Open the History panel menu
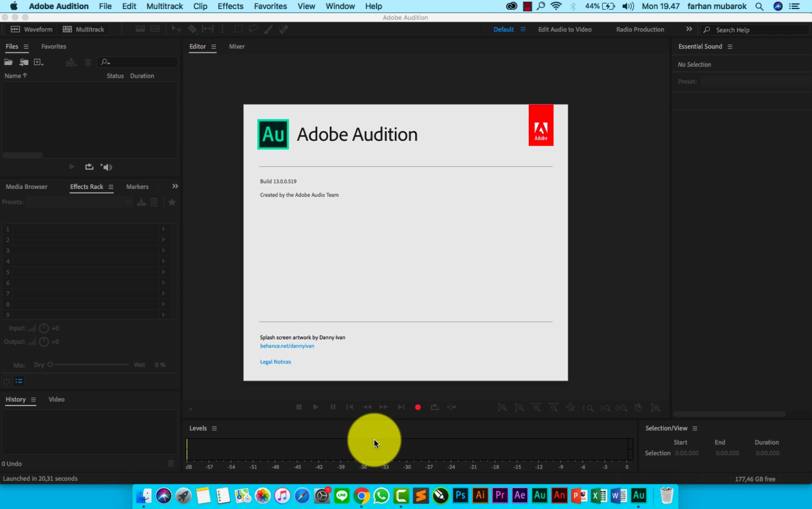812x509 pixels. click(33, 400)
